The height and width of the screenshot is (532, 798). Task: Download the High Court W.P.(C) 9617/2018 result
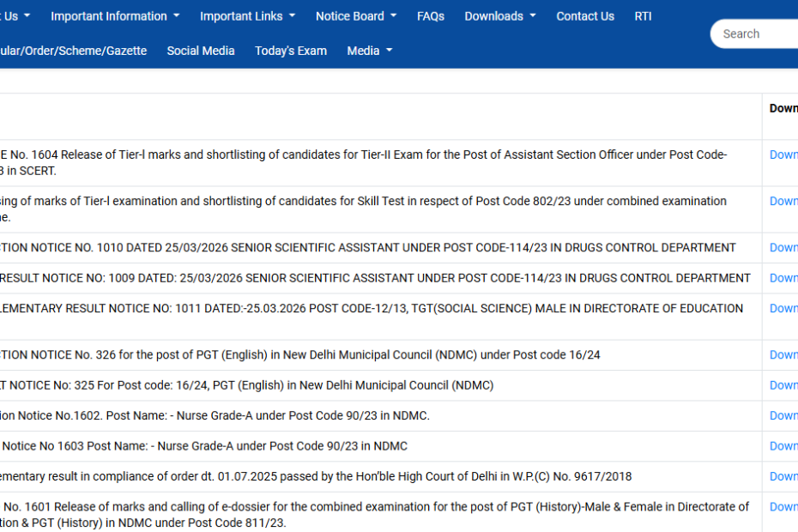783,476
